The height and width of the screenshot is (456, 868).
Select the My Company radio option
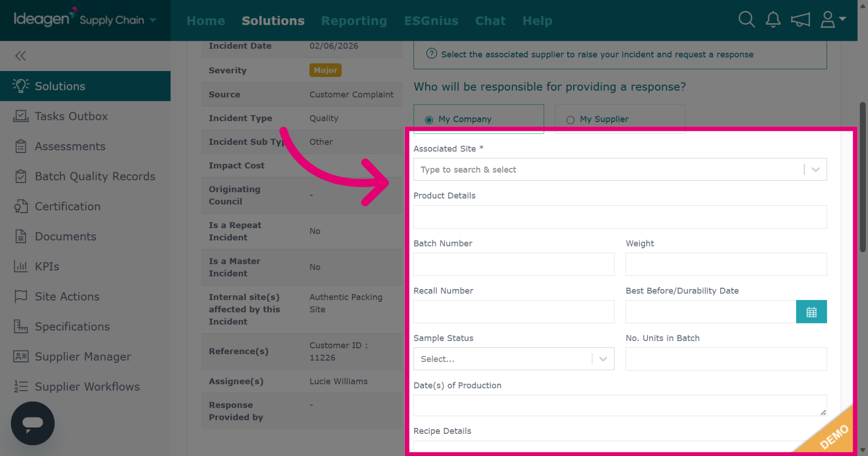point(429,119)
